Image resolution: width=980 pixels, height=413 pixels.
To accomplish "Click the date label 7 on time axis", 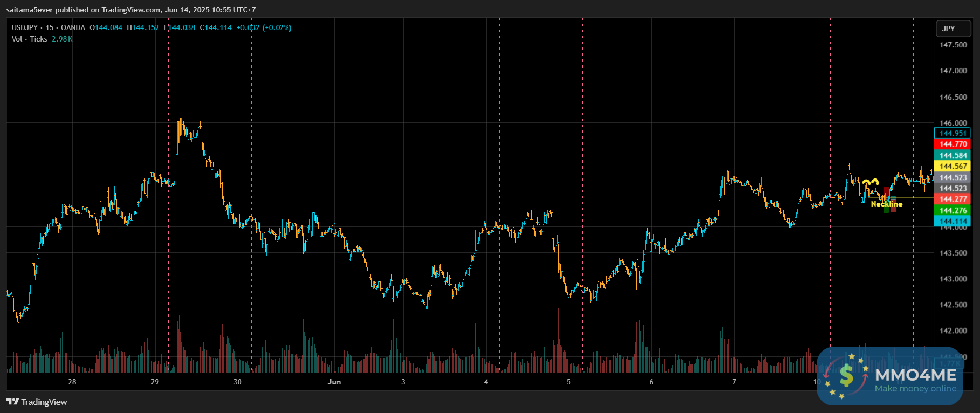I will click(734, 382).
